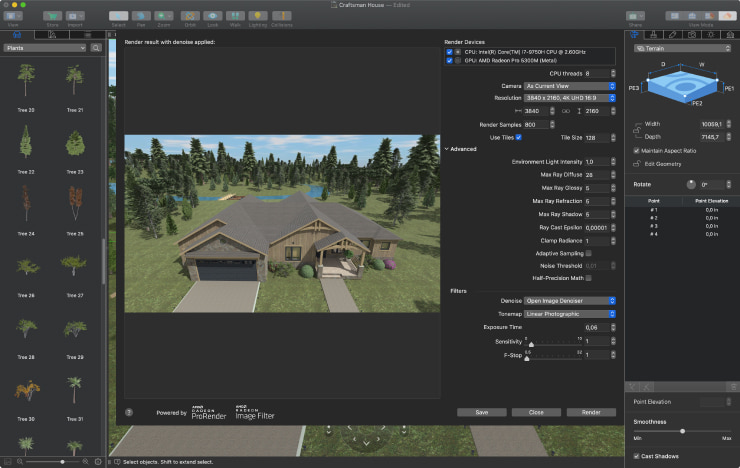This screenshot has height=468, width=740.
Task: Open the Object Properties inspector tab
Action: (634, 34)
